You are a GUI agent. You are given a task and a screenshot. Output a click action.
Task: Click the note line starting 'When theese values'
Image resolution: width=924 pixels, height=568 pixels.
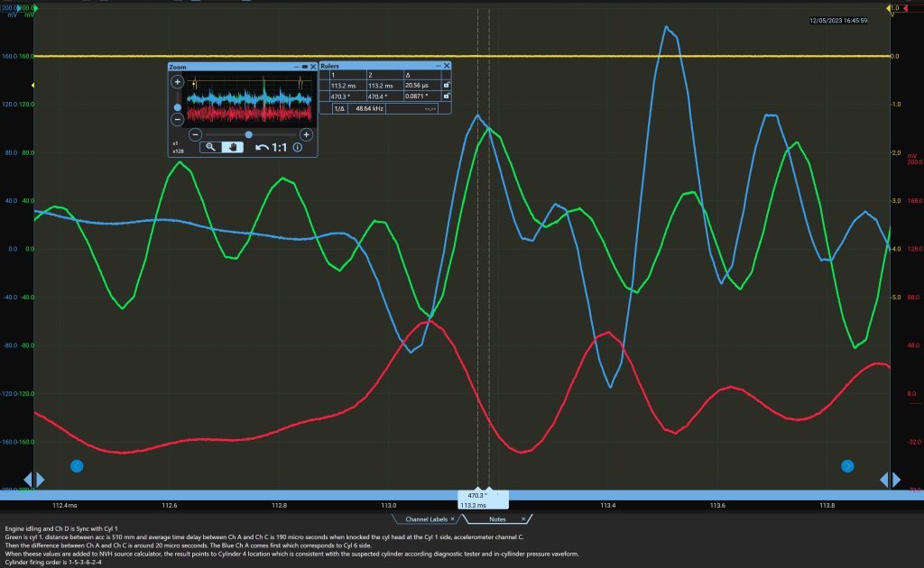291,554
